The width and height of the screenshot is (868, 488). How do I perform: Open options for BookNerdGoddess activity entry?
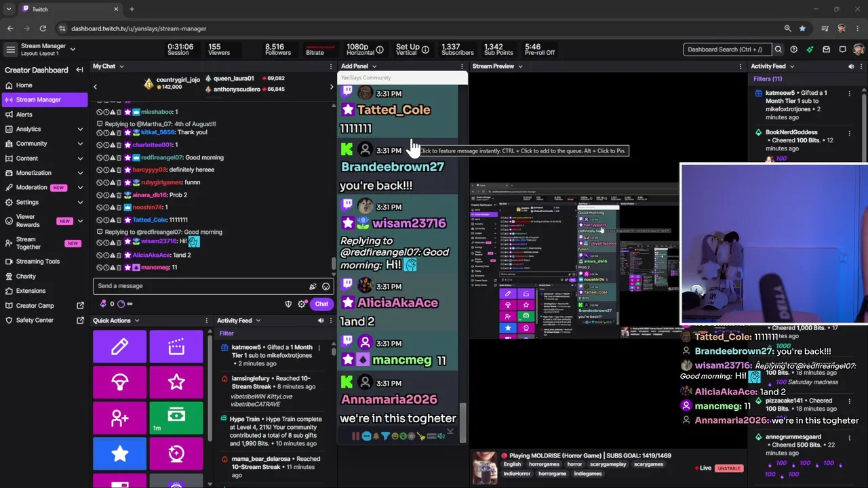[x=849, y=133]
